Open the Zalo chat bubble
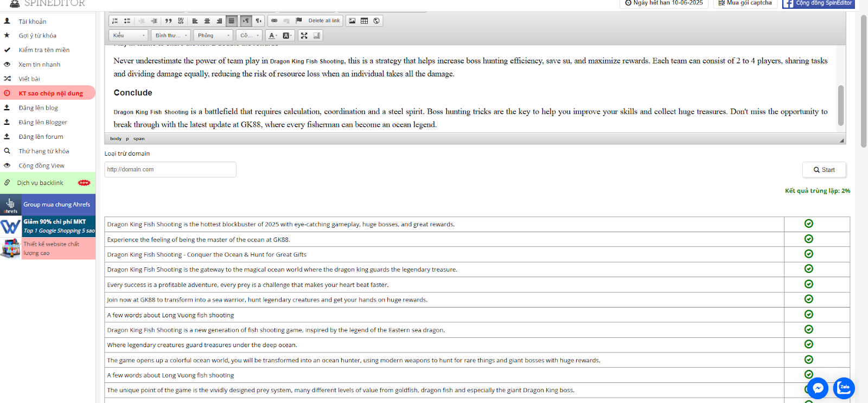868x403 pixels. coord(844,388)
